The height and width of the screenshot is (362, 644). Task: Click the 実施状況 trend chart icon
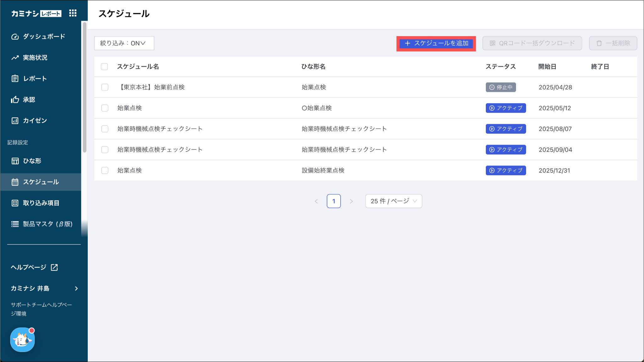[15, 58]
